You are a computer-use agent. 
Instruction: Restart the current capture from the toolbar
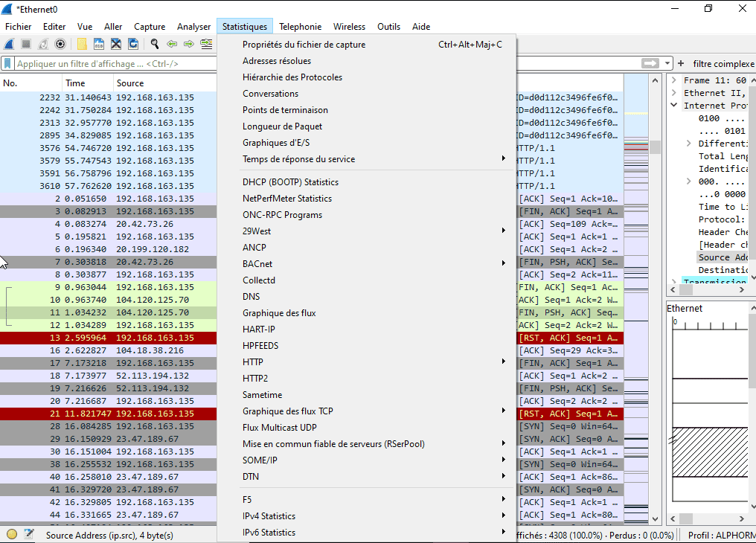pos(43,45)
